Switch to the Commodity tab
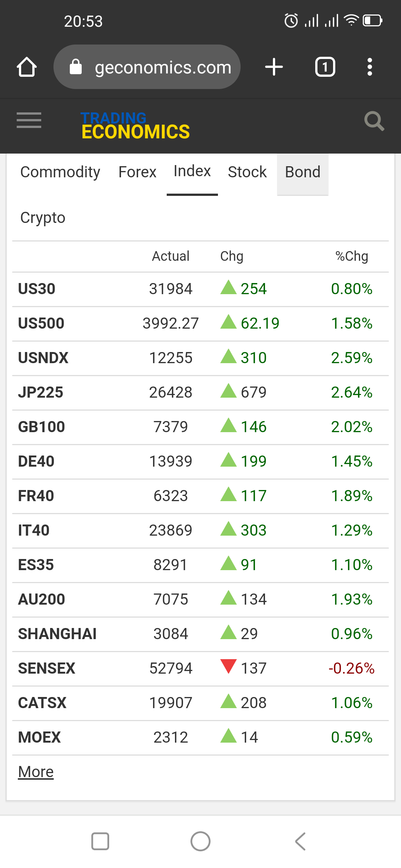This screenshot has height=868, width=401. click(x=60, y=172)
